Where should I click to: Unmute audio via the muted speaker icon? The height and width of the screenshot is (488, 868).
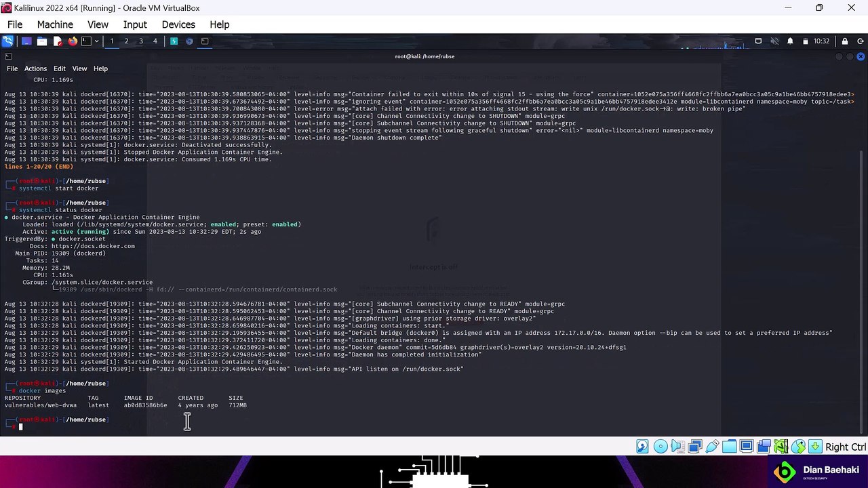774,41
